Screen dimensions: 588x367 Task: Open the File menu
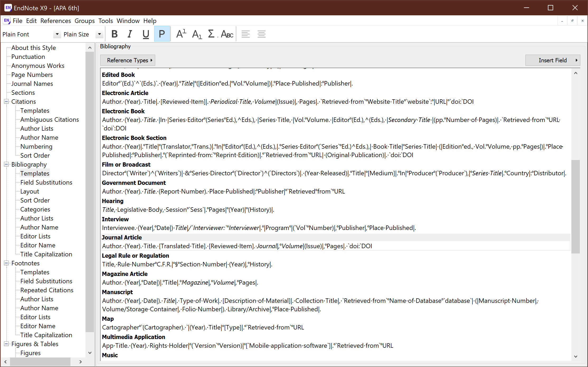17,21
